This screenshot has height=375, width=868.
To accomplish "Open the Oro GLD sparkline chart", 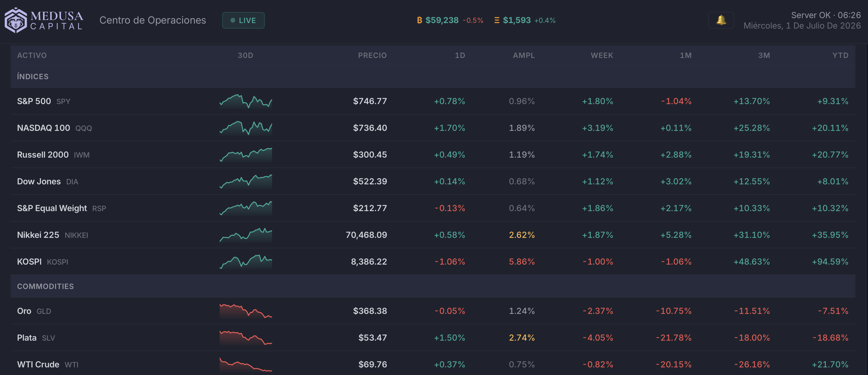I will pos(246,311).
